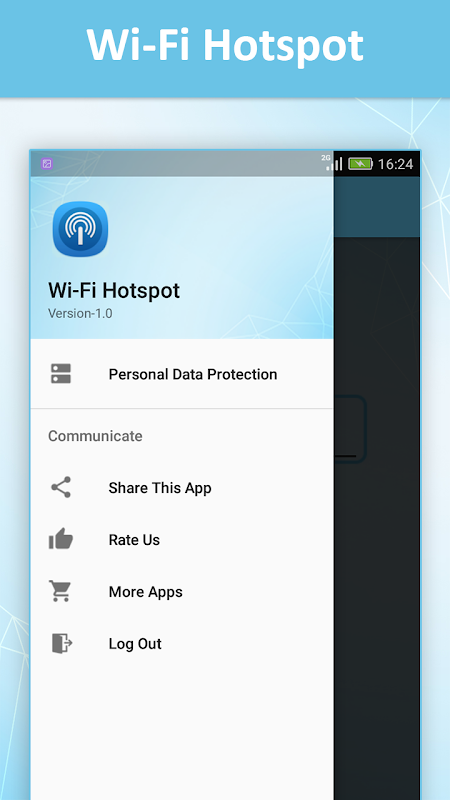Tap the mobile signal strength icon in status bar
The image size is (450, 800).
333,163
